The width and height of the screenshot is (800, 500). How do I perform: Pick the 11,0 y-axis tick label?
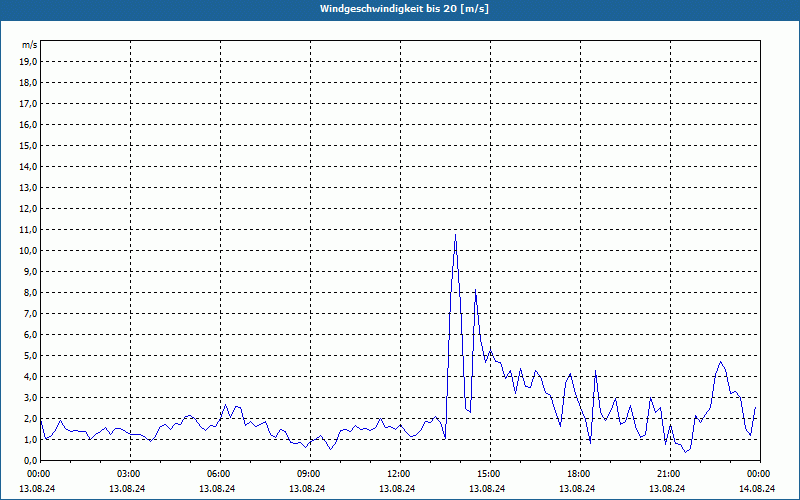point(28,230)
